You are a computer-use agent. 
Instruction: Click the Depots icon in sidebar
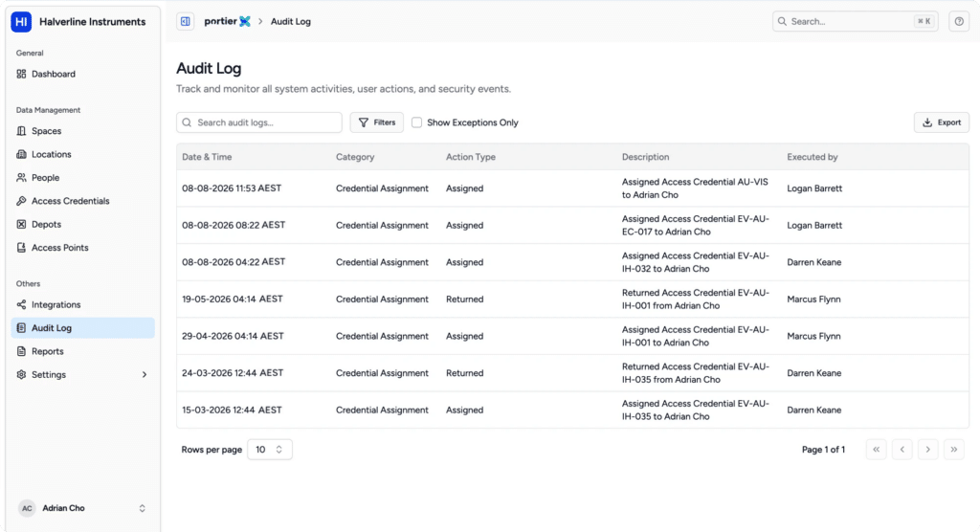(x=21, y=225)
